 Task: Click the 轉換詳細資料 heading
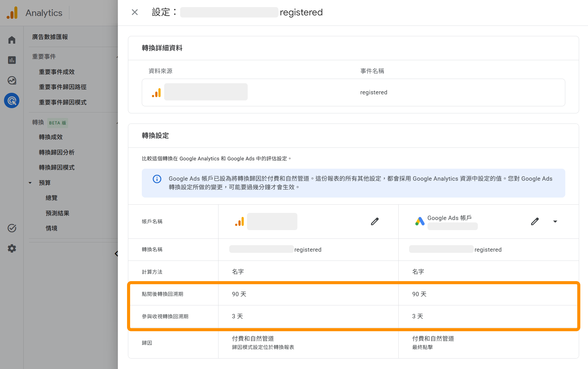click(162, 48)
